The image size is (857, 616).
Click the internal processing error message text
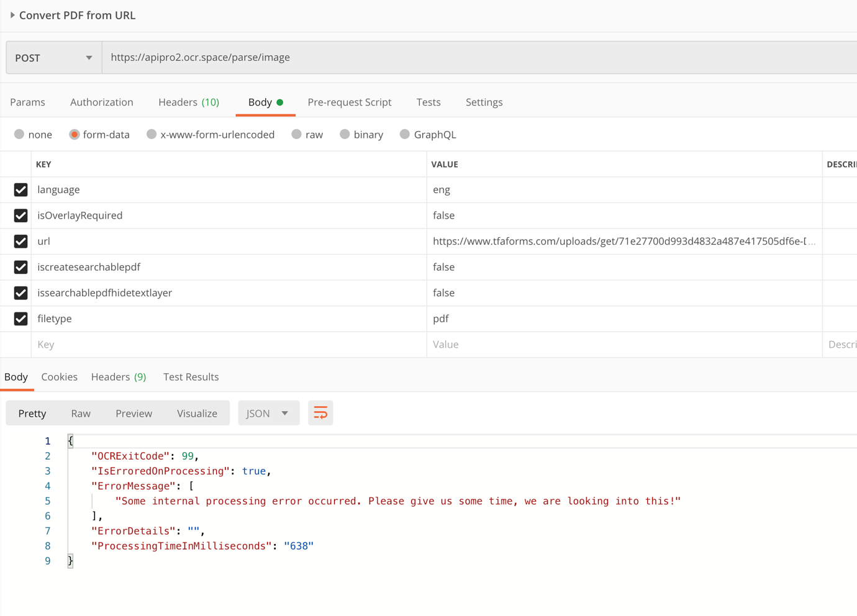pos(398,501)
